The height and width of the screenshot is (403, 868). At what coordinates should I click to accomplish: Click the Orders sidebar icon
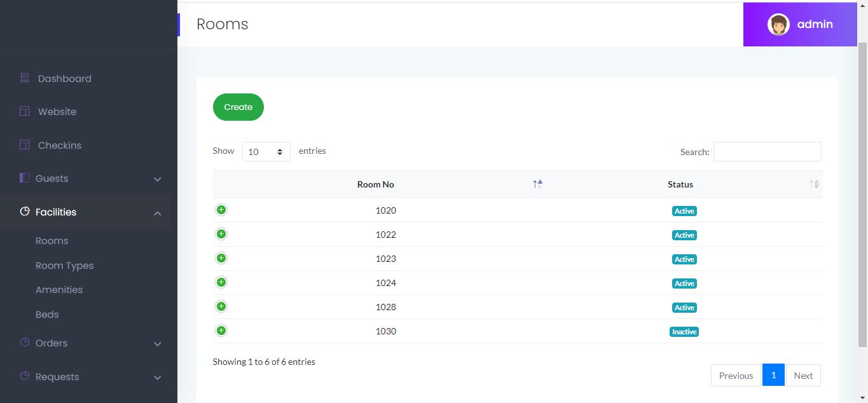pos(25,343)
